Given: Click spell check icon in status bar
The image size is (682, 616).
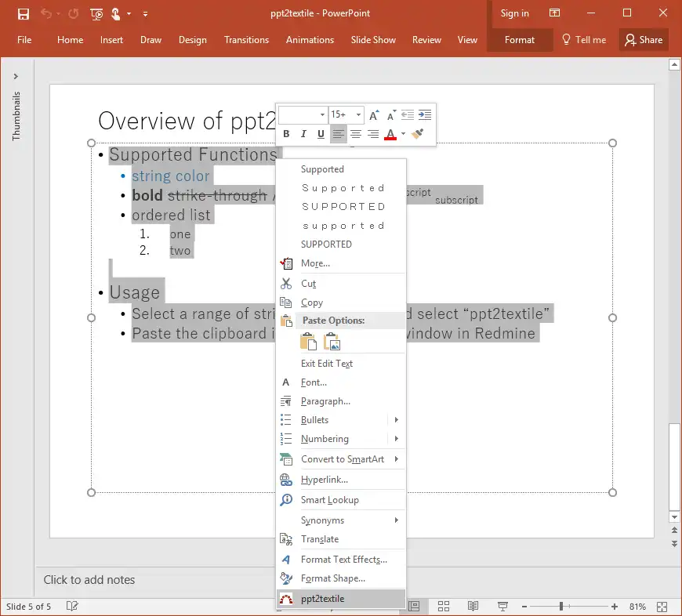Looking at the screenshot, I should (x=72, y=606).
